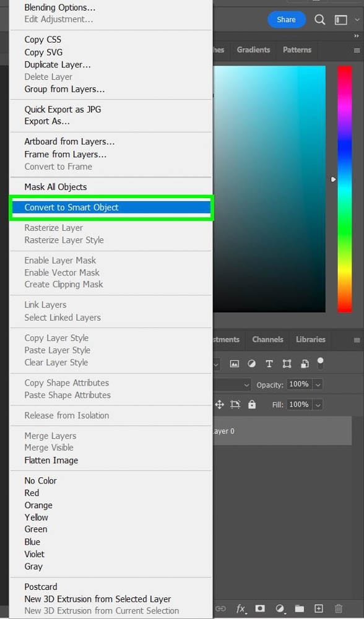Filter layers by pixel layer icon

[235, 363]
